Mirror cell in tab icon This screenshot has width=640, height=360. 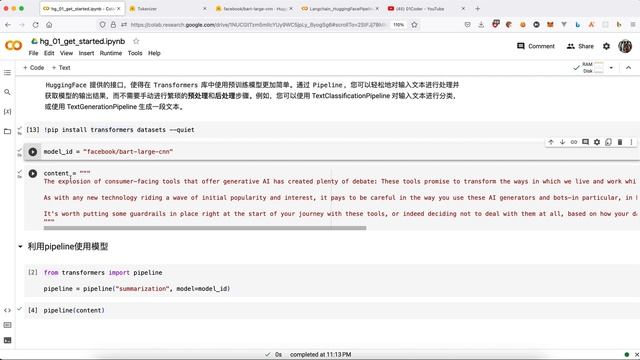coord(608,142)
